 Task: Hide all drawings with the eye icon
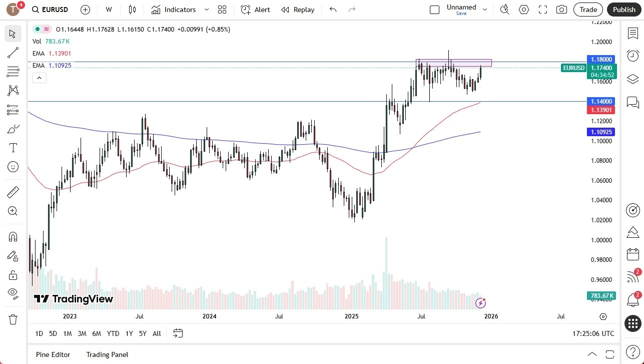coord(13,293)
